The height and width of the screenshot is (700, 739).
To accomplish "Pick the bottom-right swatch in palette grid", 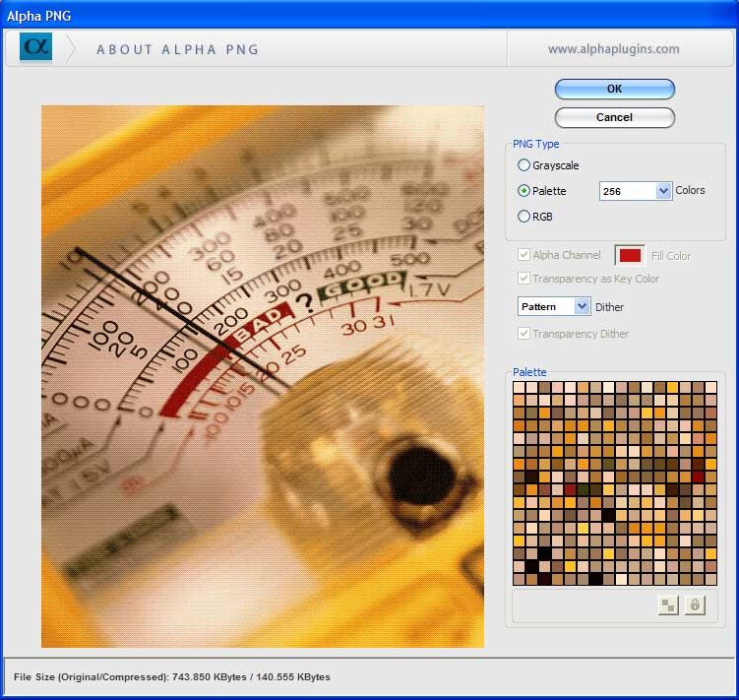I will [x=710, y=579].
